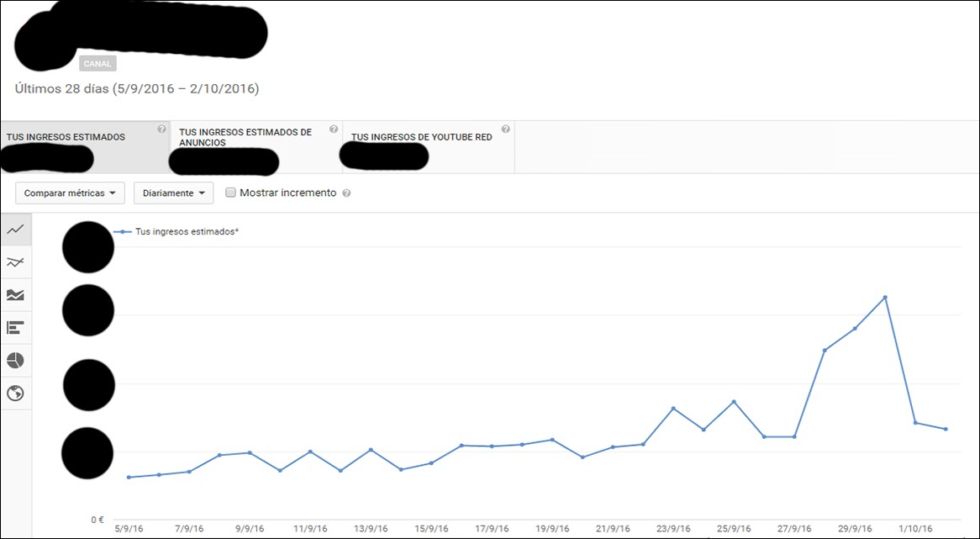Open help icon for ingresos estimados de anuncios
The image size is (980, 539).
pyautogui.click(x=334, y=129)
